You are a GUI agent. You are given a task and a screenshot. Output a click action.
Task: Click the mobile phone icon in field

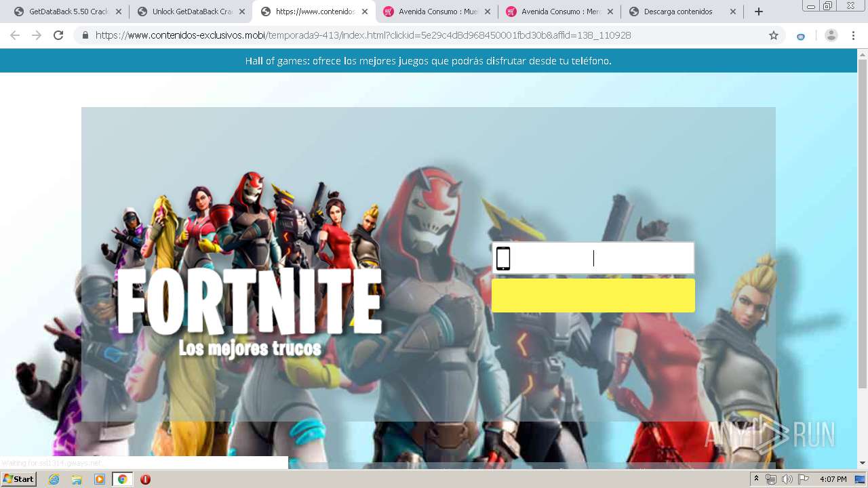pos(503,258)
